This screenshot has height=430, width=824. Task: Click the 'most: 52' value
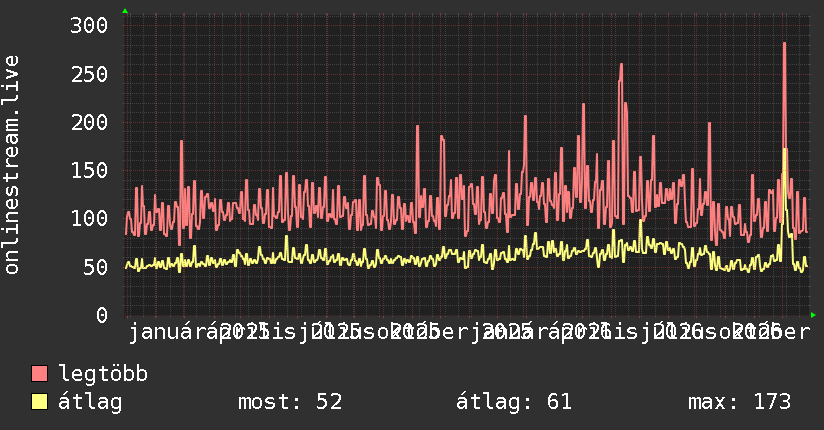290,402
